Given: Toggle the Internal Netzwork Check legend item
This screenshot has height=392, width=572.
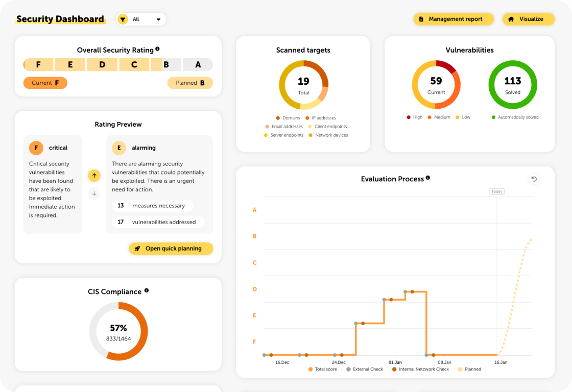Looking at the screenshot, I should click(x=420, y=369).
